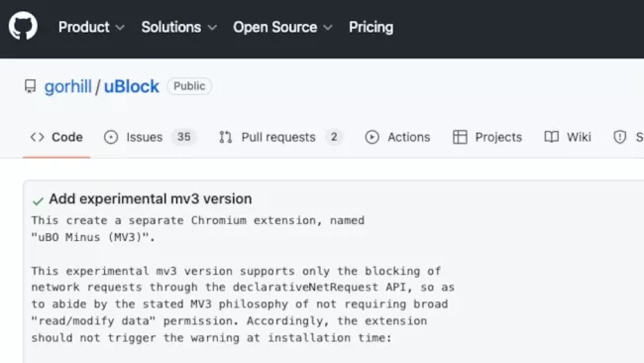The image size is (644, 363).
Task: Click the Issues count 35 badge
Action: [183, 137]
